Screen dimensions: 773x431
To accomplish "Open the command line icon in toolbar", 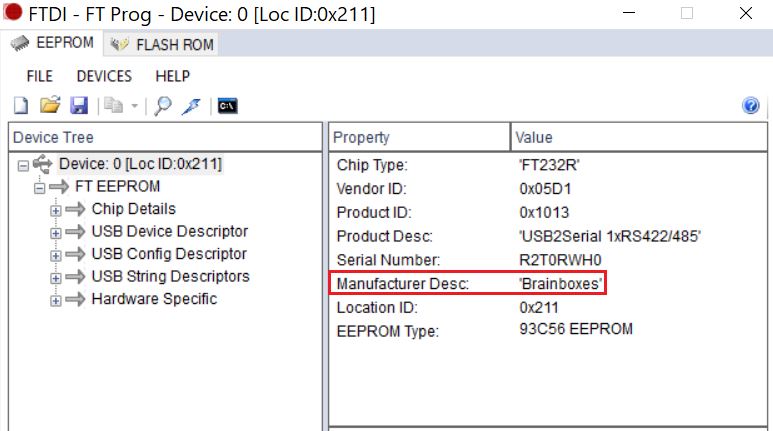I will (x=227, y=106).
